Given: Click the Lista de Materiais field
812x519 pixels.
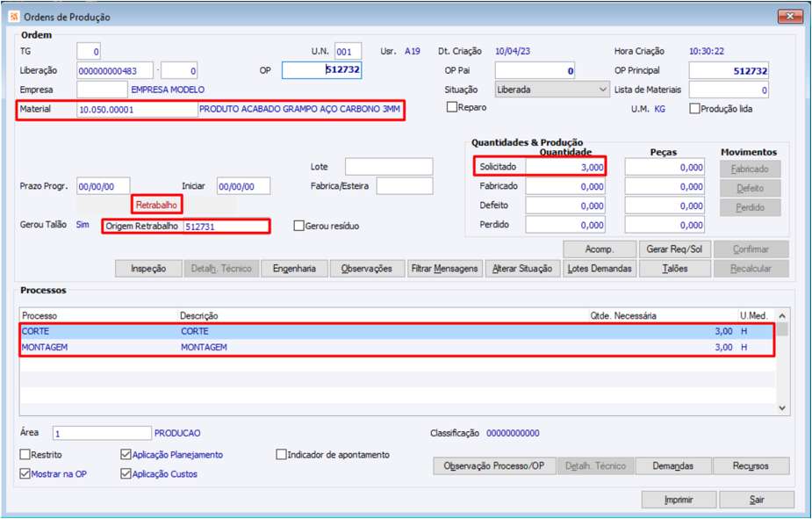Looking at the screenshot, I should pos(729,90).
